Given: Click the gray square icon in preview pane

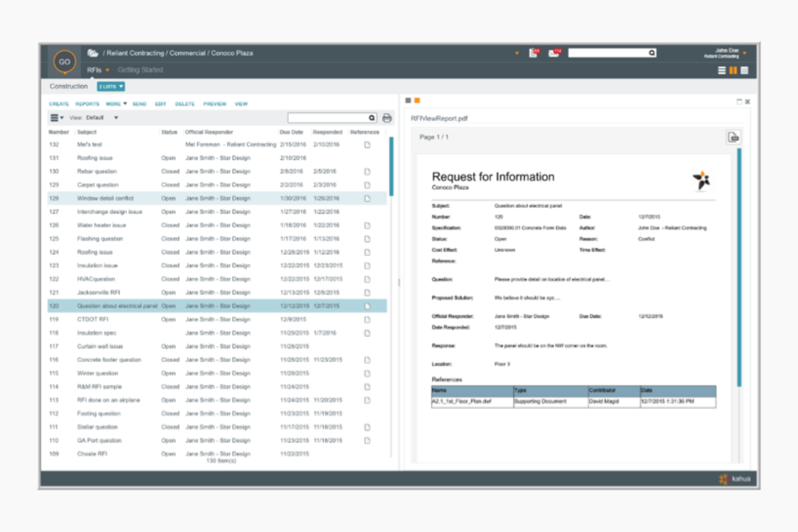Looking at the screenshot, I should click(x=408, y=100).
